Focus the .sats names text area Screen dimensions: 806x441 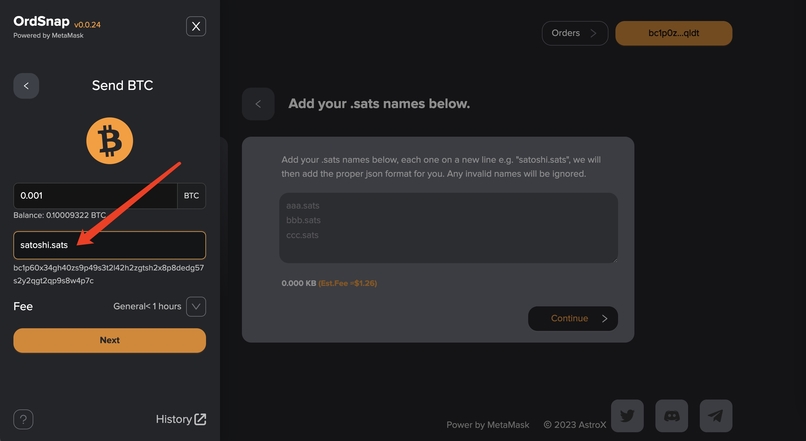(x=448, y=228)
